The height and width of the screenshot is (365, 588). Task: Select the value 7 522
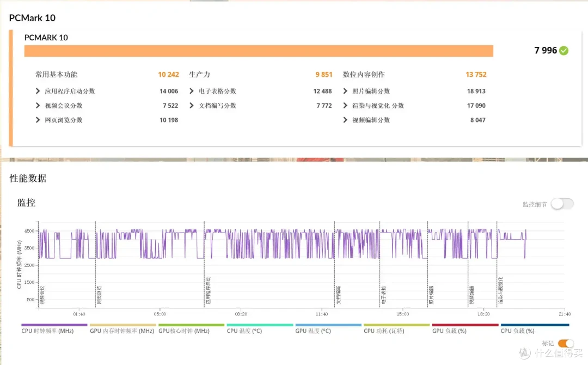click(x=170, y=106)
